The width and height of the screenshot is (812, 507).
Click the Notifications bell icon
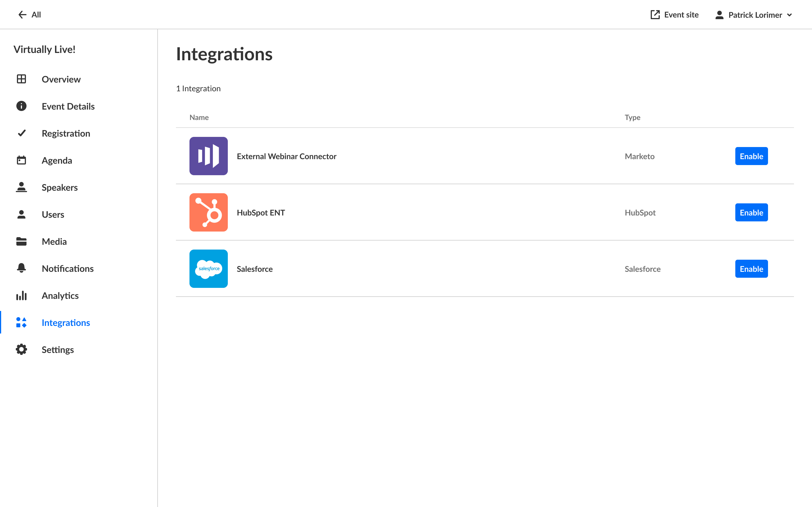(x=21, y=268)
